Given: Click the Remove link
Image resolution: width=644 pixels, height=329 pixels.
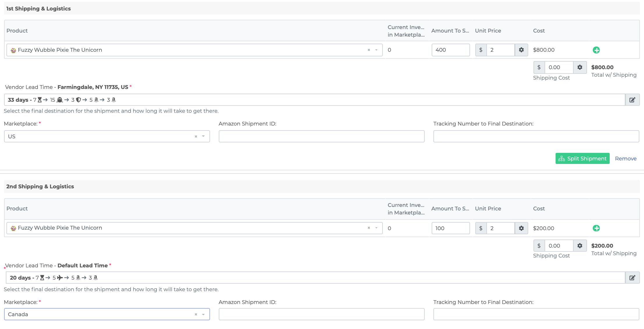Looking at the screenshot, I should pos(625,158).
